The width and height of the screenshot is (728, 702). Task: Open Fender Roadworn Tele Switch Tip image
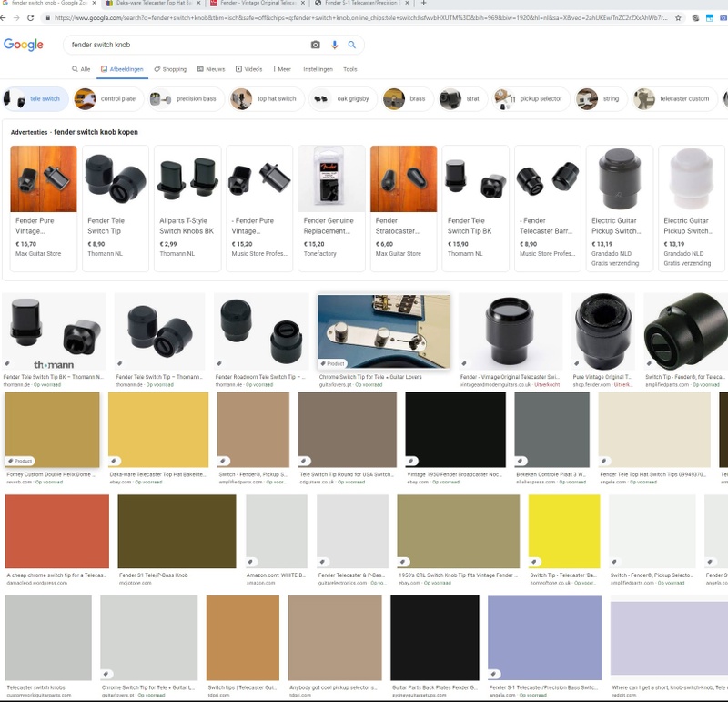click(x=261, y=331)
